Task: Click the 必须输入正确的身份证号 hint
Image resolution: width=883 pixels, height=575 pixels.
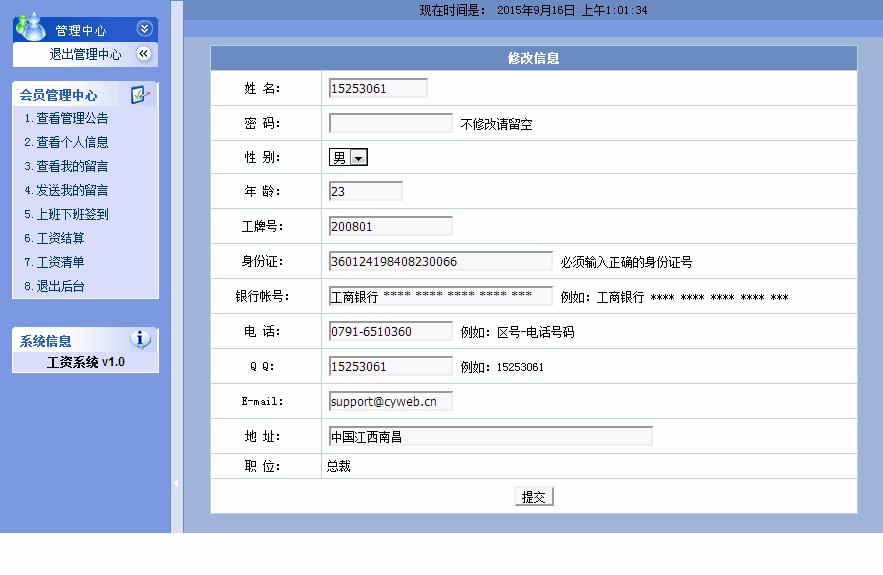Action: point(626,262)
